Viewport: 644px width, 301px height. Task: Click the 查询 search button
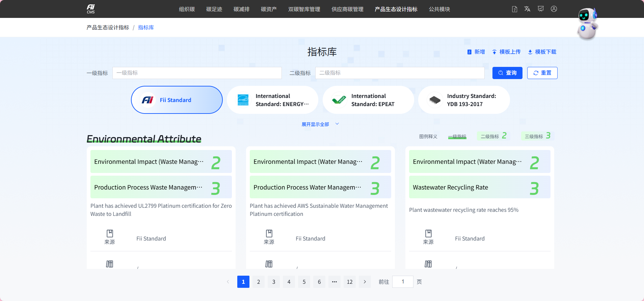pyautogui.click(x=507, y=73)
